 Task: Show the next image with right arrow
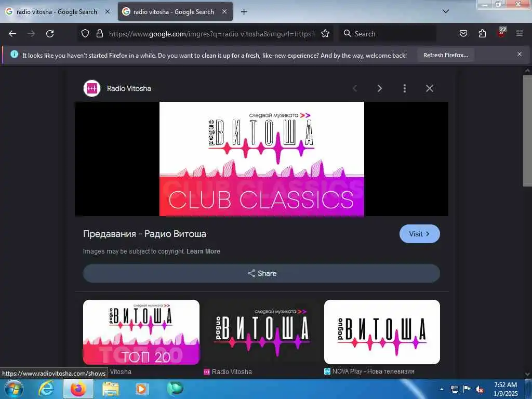(x=380, y=88)
